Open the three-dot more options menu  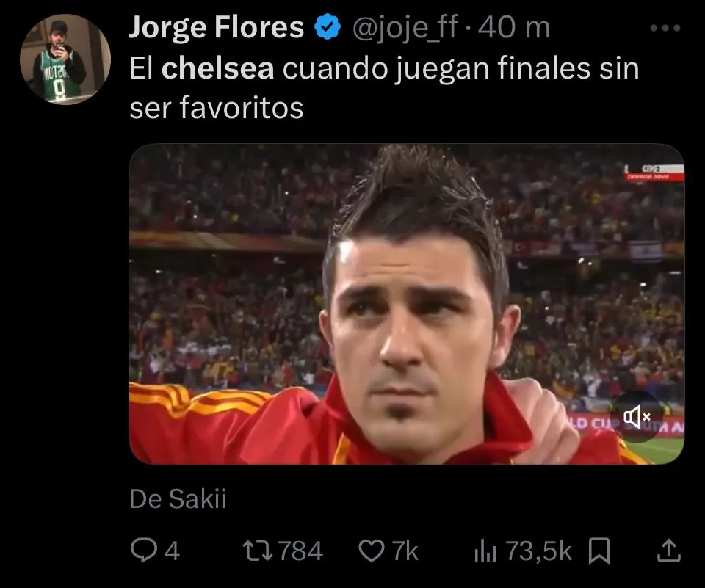click(x=665, y=28)
